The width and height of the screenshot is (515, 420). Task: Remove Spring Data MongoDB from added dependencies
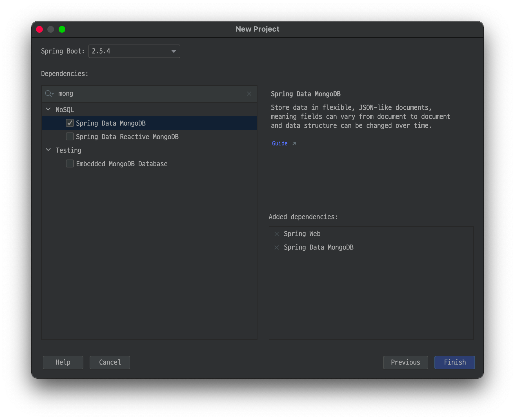277,247
